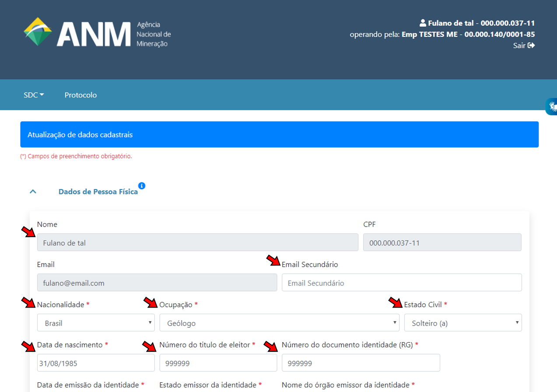The height and width of the screenshot is (392, 557).
Task: Click the Atualização de dados cadastrais banner
Action: coord(279,135)
